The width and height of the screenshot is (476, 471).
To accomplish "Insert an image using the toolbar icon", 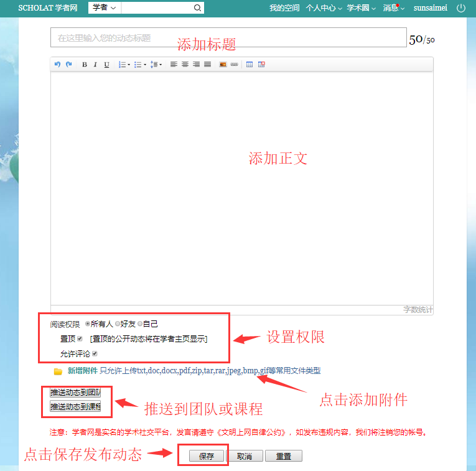I will point(223,65).
